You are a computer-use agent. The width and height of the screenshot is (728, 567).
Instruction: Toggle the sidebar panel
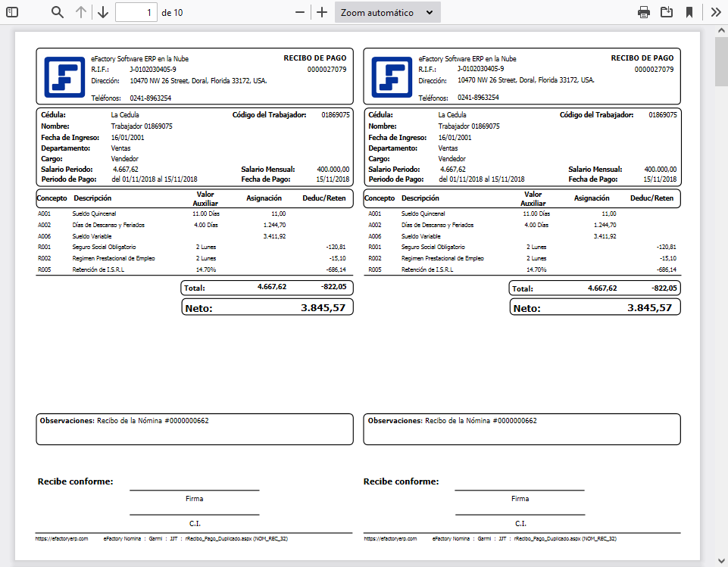11,12
